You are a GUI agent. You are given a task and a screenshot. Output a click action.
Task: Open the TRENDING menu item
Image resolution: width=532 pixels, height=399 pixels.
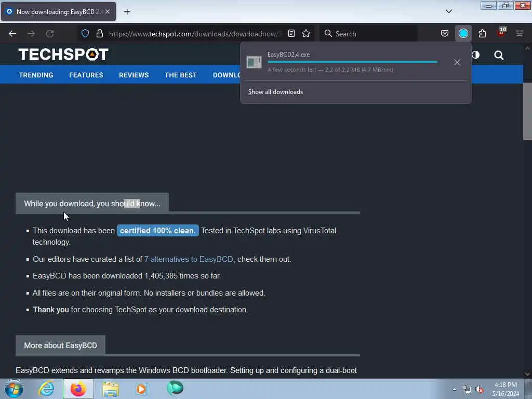(36, 75)
